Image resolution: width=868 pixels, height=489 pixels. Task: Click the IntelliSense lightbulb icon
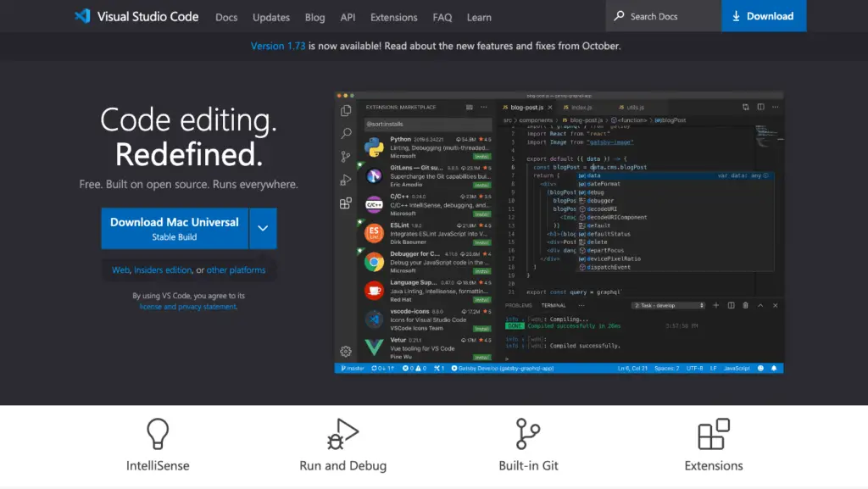pos(158,434)
